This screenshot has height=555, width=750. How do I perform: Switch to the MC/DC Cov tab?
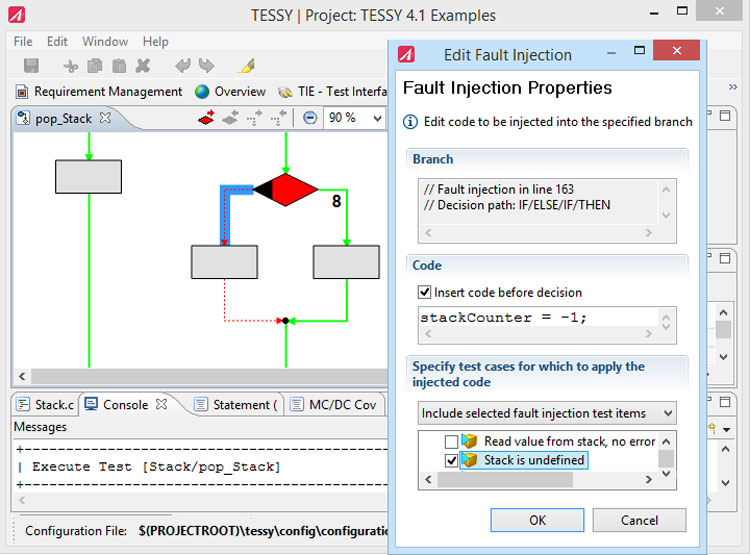tap(334, 405)
